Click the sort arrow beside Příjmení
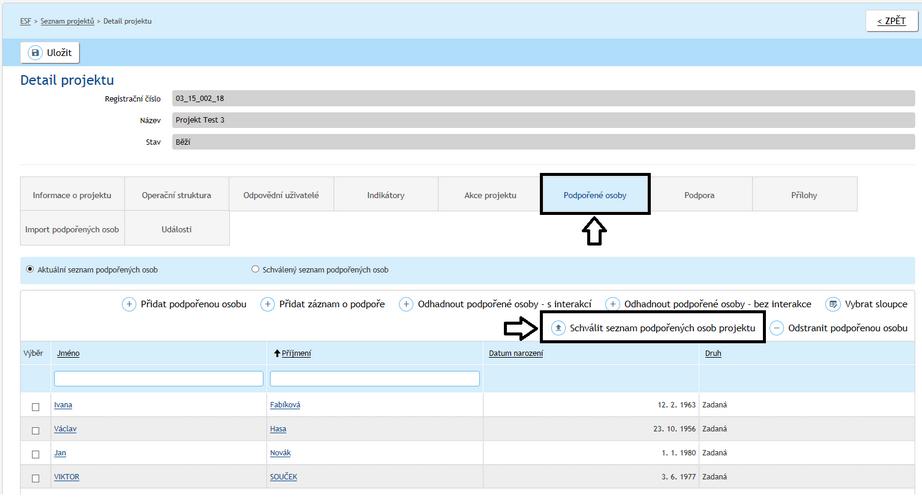 click(x=277, y=353)
